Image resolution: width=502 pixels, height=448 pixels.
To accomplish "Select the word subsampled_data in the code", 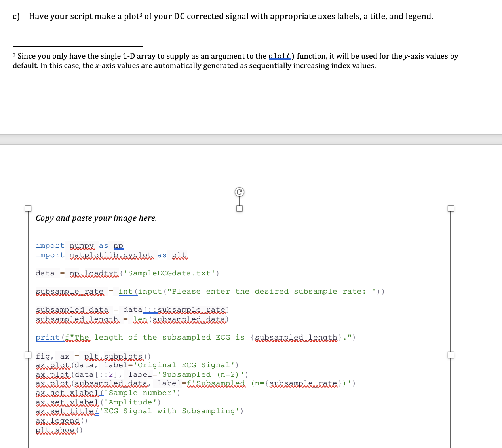I will coord(72,309).
